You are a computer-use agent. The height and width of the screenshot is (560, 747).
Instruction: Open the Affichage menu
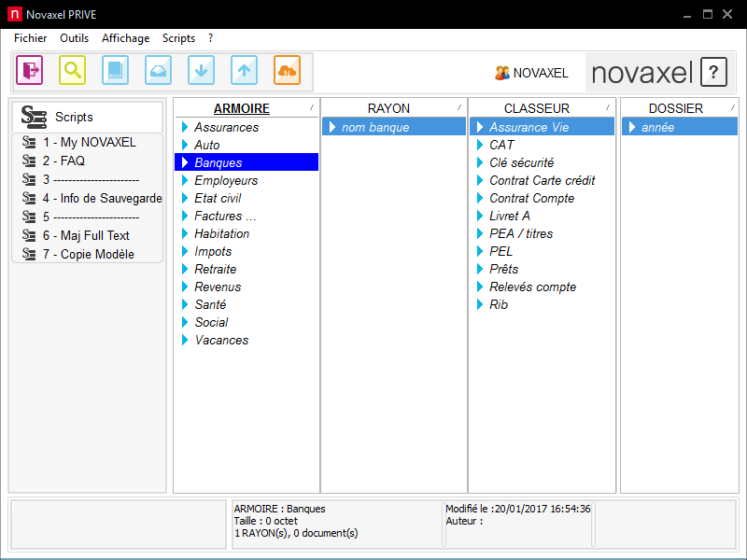(126, 38)
